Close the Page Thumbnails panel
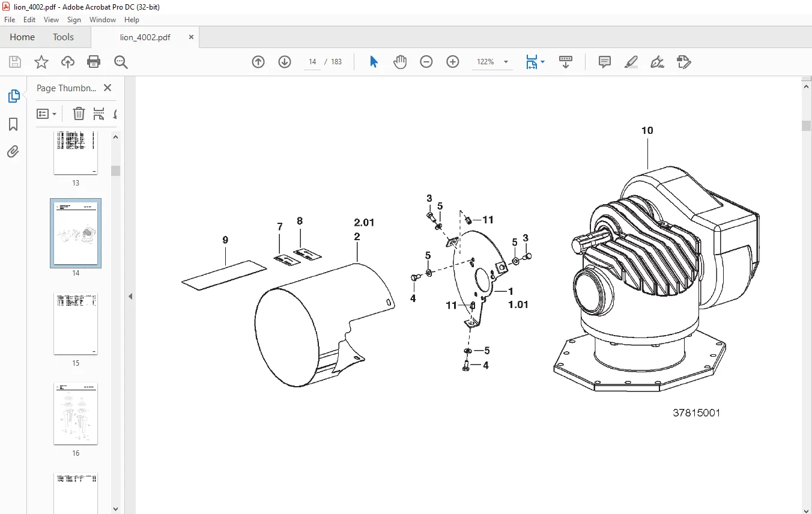The width and height of the screenshot is (812, 514). (x=108, y=88)
